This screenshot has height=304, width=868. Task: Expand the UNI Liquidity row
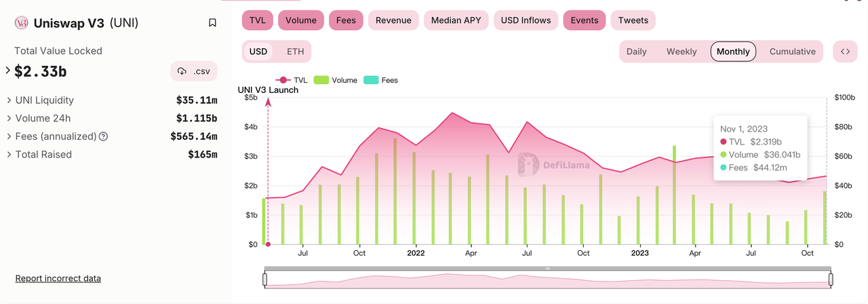[x=9, y=100]
